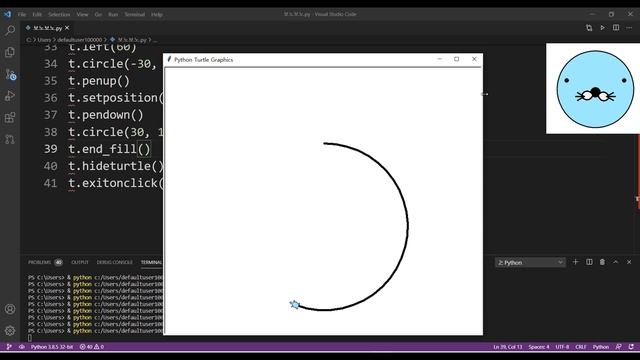Maximize the terminal panel with up chevron

click(x=616, y=262)
